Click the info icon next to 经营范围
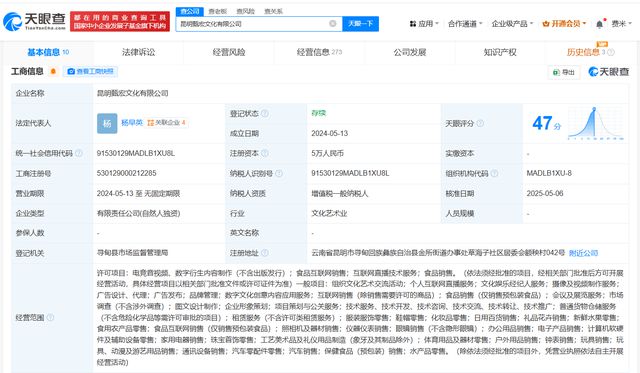Screen dimensions: 640x373 pyautogui.click(x=50, y=317)
